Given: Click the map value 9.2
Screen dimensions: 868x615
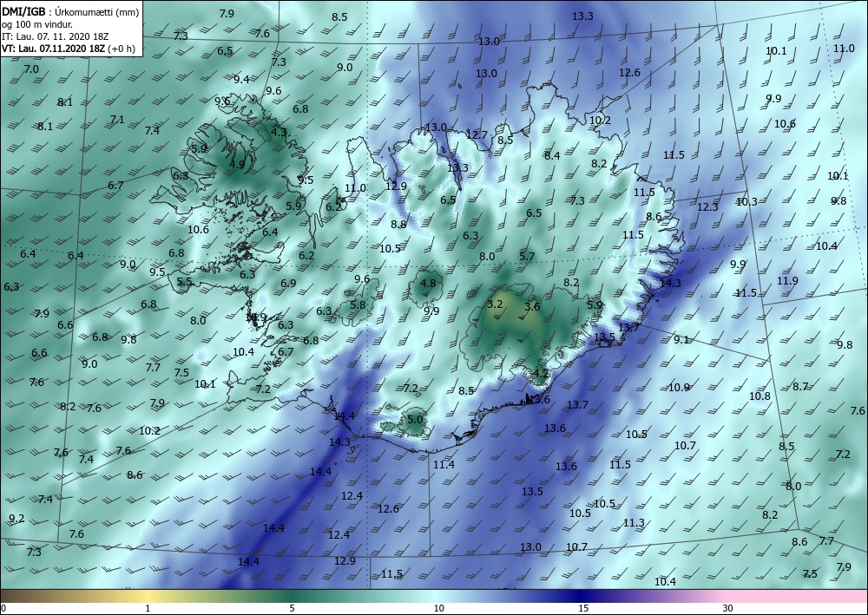Looking at the screenshot, I should [16, 519].
